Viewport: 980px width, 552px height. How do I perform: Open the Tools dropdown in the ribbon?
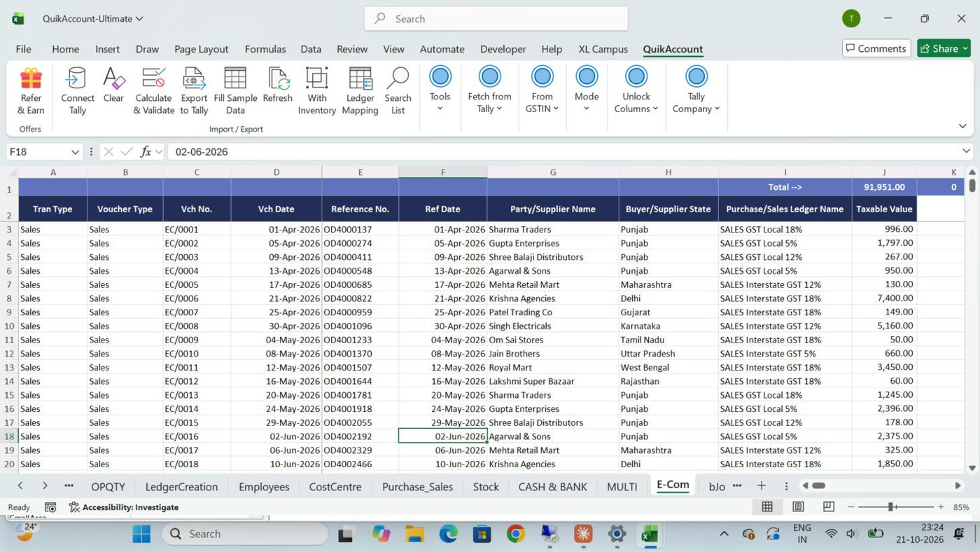440,90
